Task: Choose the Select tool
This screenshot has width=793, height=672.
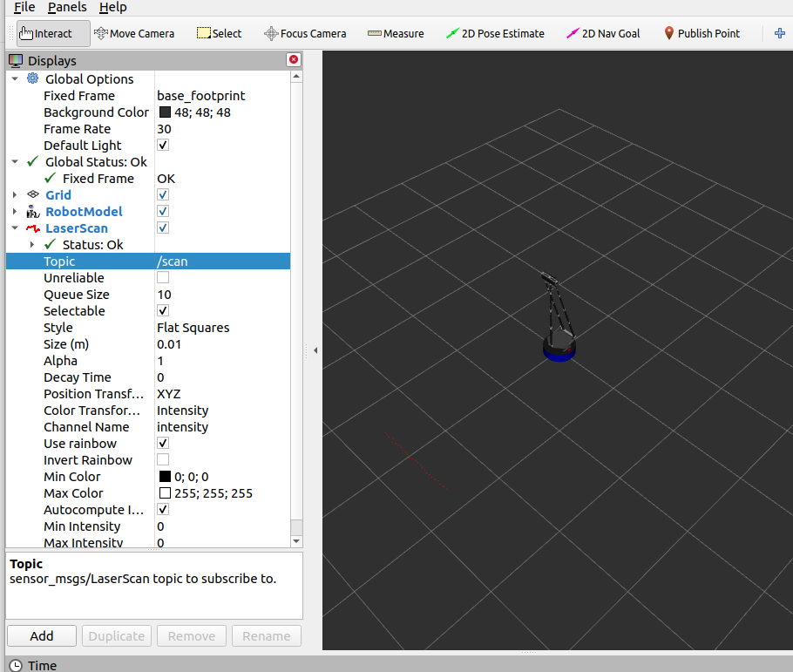Action: (220, 33)
